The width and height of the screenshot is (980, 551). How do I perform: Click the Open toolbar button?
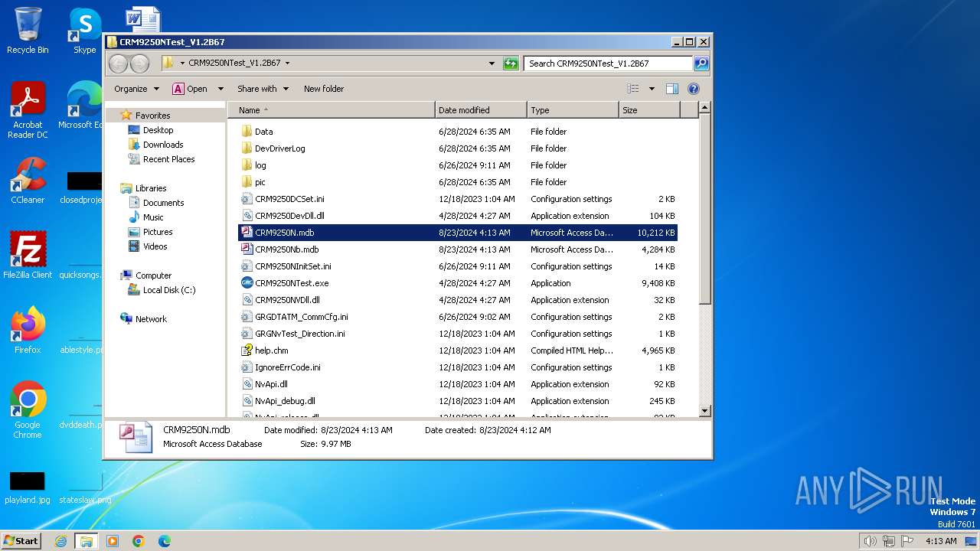tap(190, 89)
